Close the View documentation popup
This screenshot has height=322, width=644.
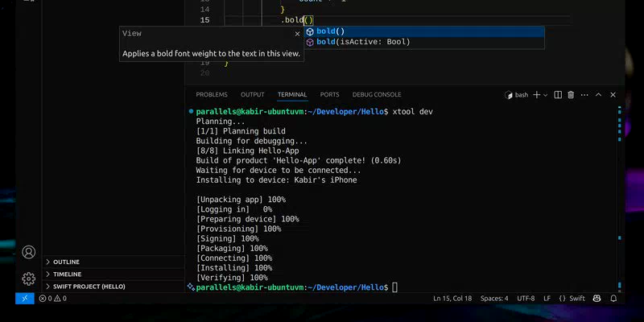[297, 34]
